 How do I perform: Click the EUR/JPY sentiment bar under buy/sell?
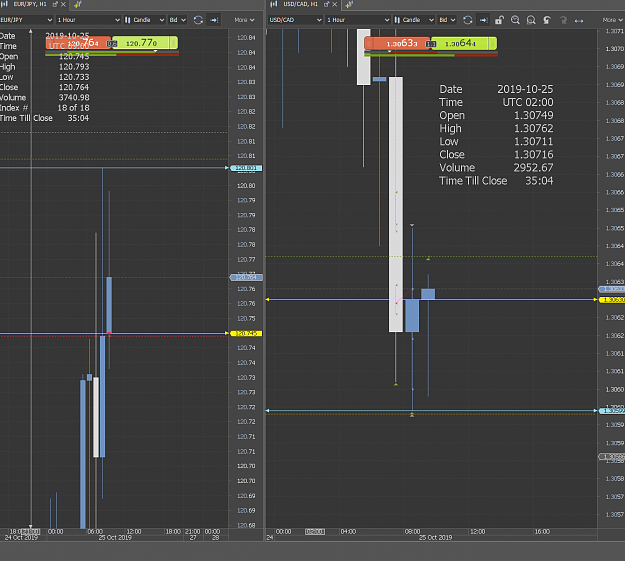pos(112,55)
